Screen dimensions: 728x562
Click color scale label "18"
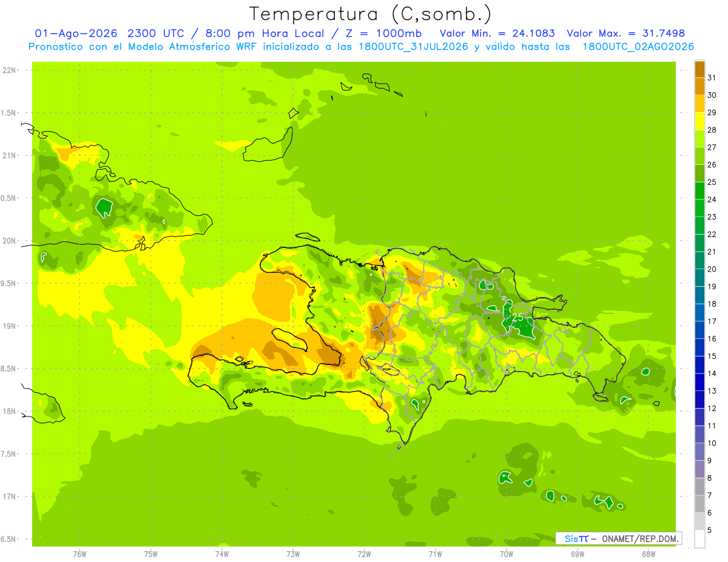712,304
